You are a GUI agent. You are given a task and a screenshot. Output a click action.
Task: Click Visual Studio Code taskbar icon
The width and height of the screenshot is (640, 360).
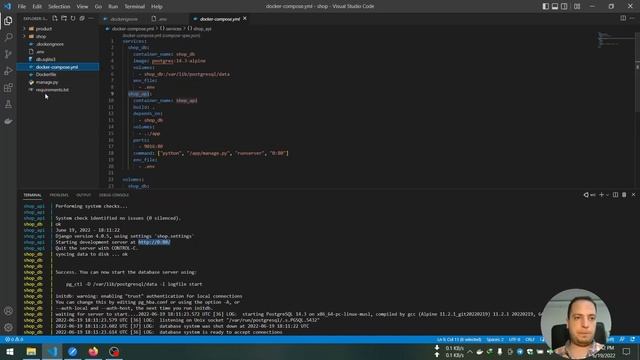click(52, 351)
